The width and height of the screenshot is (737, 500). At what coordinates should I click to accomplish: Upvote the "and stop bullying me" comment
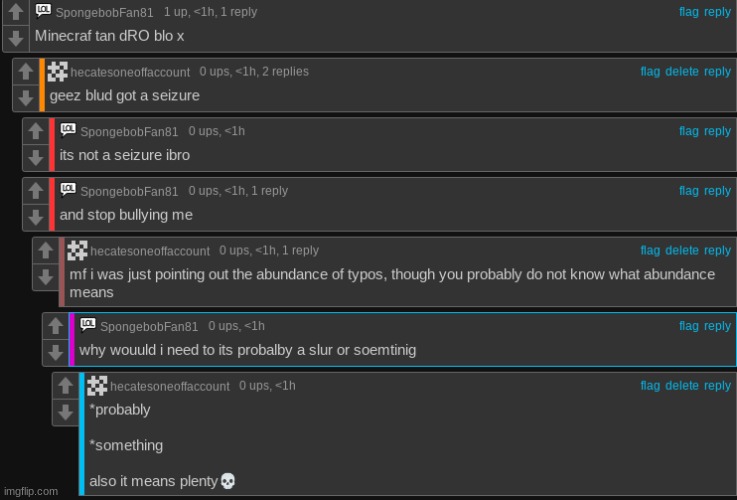coord(35,191)
